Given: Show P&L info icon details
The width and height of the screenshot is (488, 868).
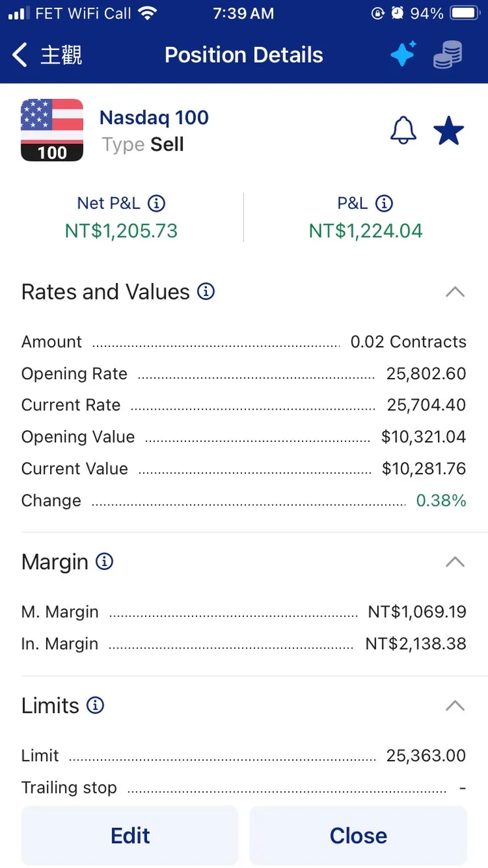Looking at the screenshot, I should click(384, 203).
